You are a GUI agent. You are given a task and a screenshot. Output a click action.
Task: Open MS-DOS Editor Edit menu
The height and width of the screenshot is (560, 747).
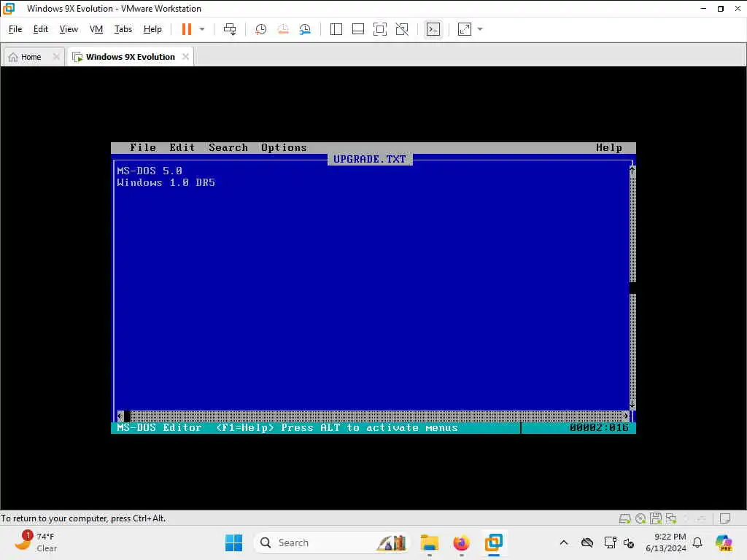point(182,147)
